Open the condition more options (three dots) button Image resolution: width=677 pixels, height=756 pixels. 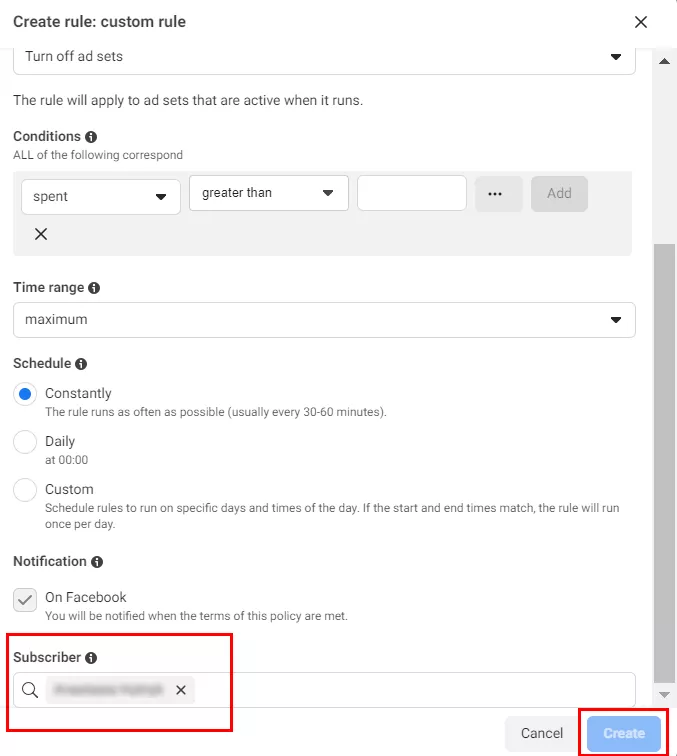[499, 194]
